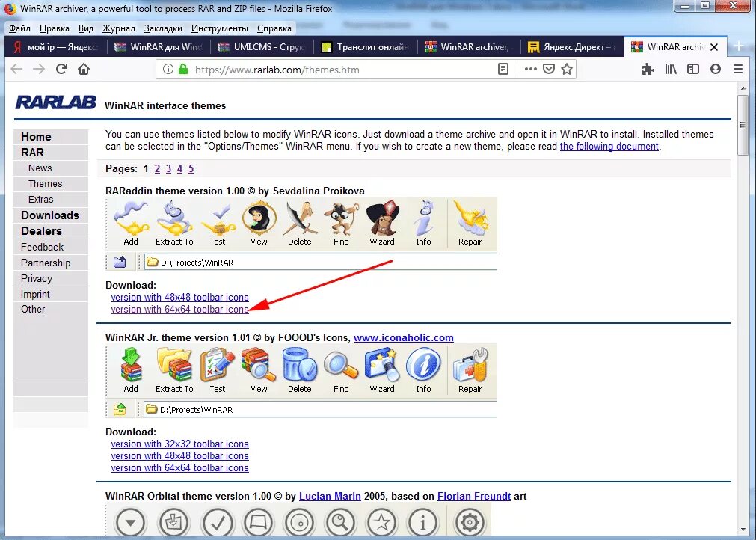The width and height of the screenshot is (756, 540).
Task: Go to themes page 5
Action: coord(191,169)
